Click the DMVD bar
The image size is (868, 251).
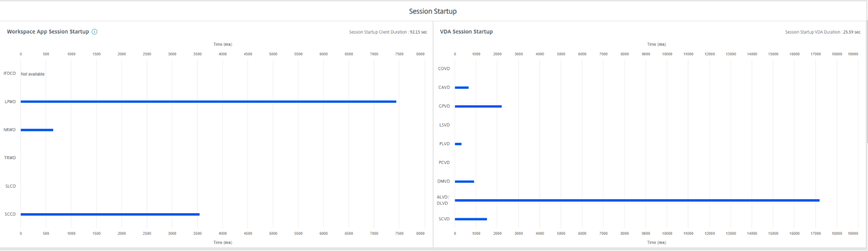pos(464,182)
